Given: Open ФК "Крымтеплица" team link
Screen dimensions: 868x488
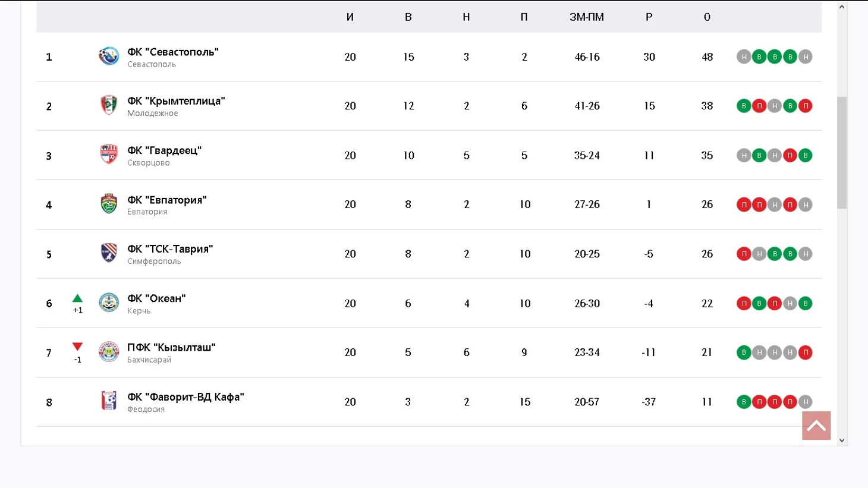Looking at the screenshot, I should click(x=176, y=101).
